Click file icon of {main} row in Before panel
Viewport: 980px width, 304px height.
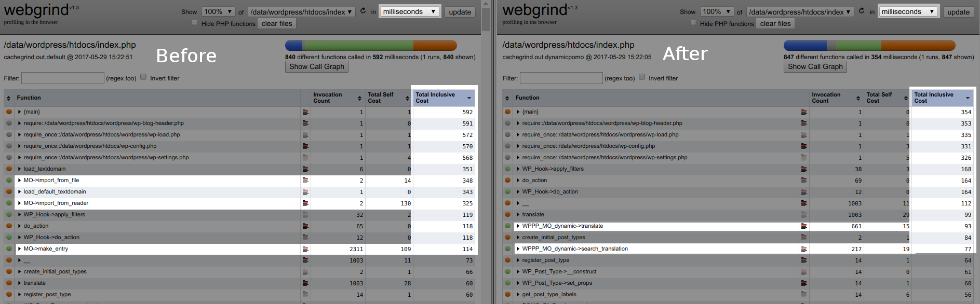coord(305,112)
